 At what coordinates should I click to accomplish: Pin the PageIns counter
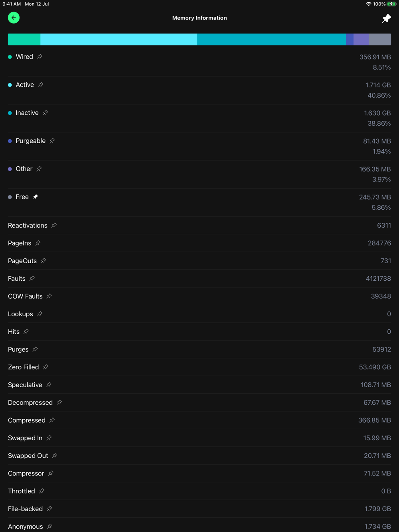pyautogui.click(x=38, y=243)
